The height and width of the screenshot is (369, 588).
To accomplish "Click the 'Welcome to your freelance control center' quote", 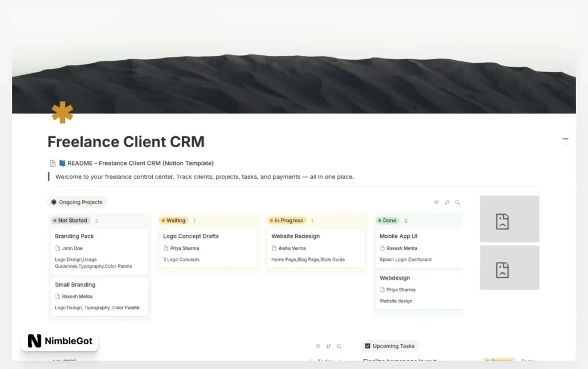I will (204, 176).
